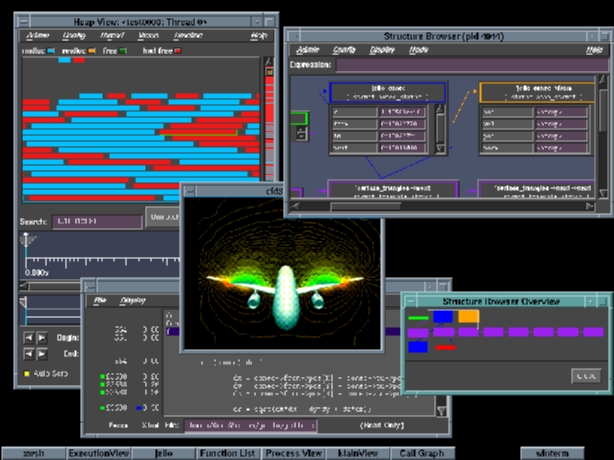Select the blue-outlined jello struct node header
The height and width of the screenshot is (460, 614).
(389, 92)
